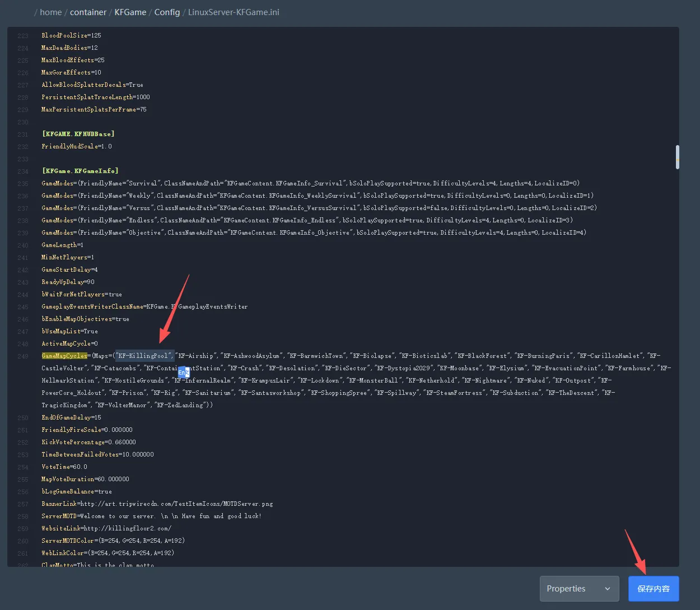Place cursor on the ServerMOTD line
This screenshot has height=610, width=700.
click(151, 516)
